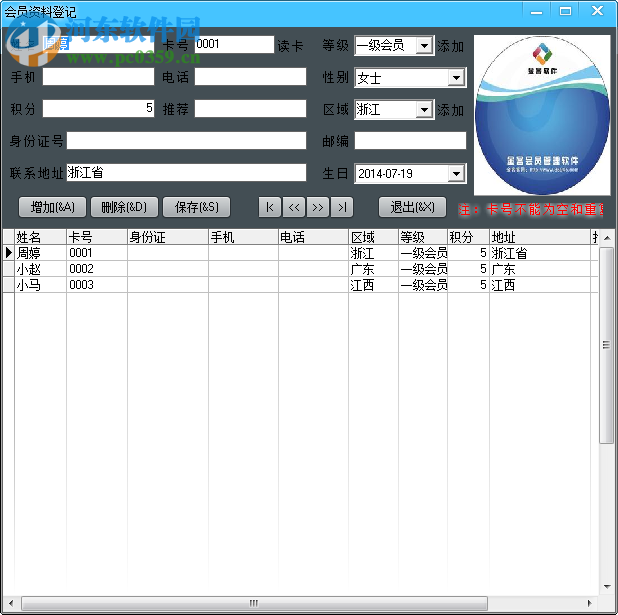Open the 区域 region dropdown

pos(424,110)
